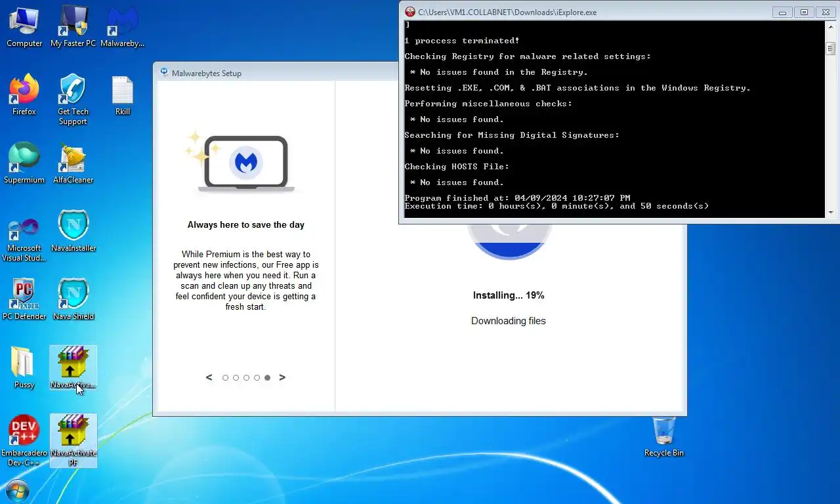Click the console scrollbar up arrow

pyautogui.click(x=830, y=26)
